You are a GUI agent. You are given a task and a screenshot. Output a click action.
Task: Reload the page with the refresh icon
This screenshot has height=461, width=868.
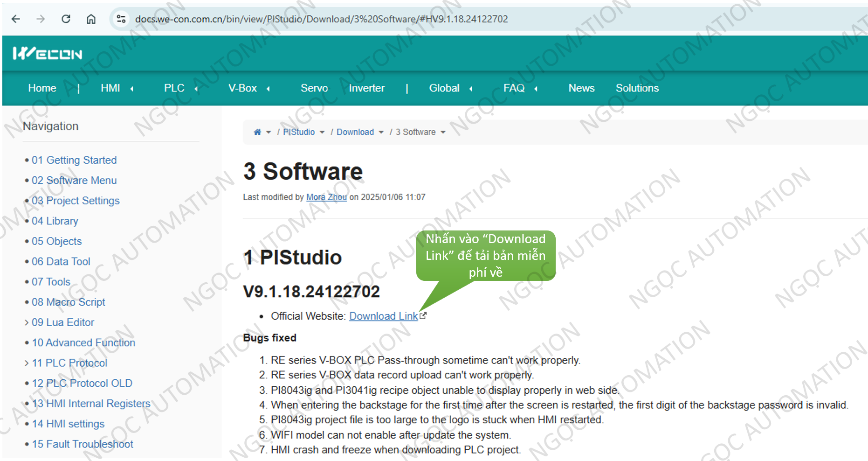point(66,19)
